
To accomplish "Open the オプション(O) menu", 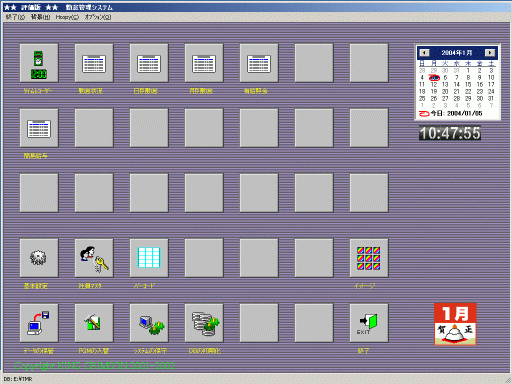I will [98, 17].
